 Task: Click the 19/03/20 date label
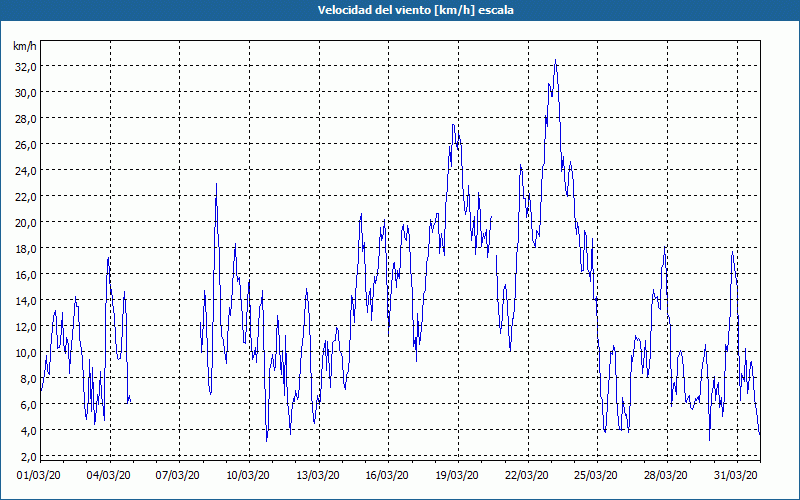[x=457, y=476]
